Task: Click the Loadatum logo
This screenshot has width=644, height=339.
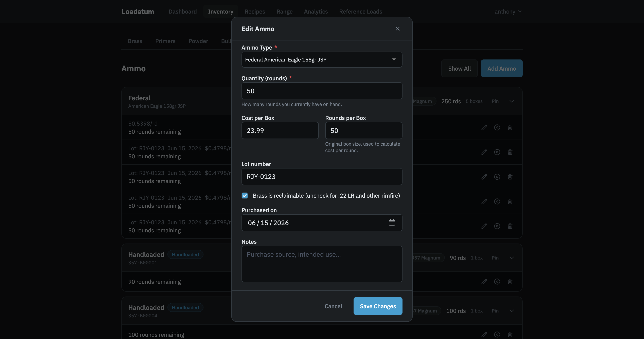Action: coord(138,12)
